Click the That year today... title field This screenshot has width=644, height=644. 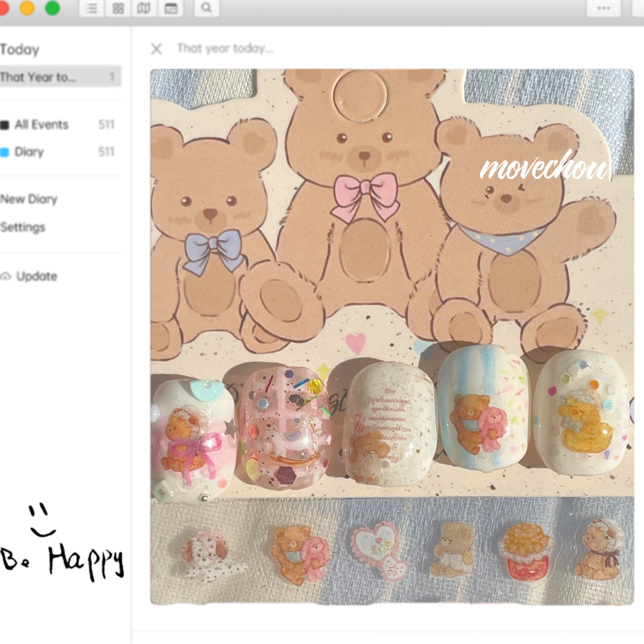[225, 49]
